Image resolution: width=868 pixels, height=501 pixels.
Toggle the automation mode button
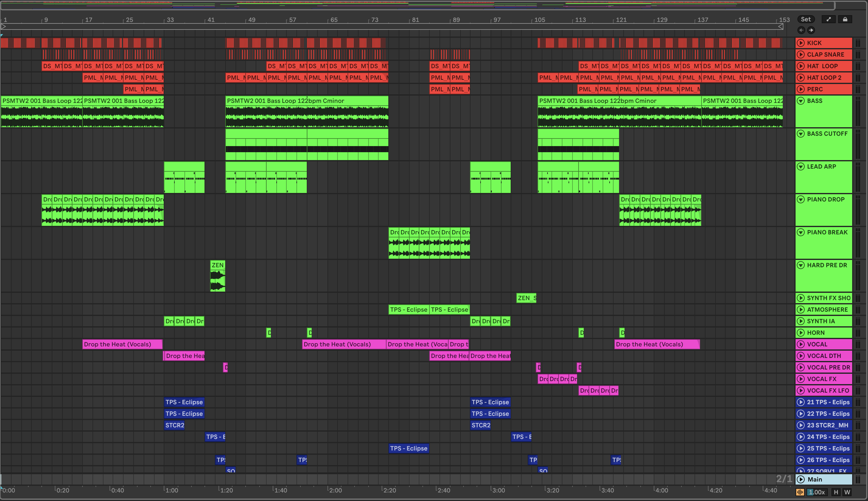coord(828,19)
